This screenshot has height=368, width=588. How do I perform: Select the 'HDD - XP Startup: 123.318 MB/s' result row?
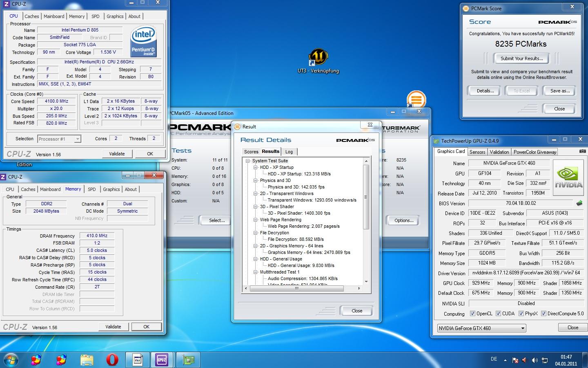[299, 174]
